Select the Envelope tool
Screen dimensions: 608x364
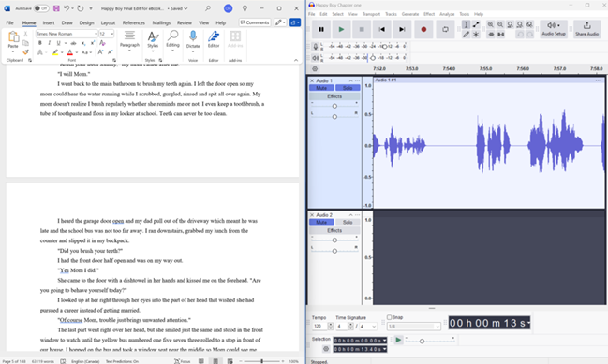476,24
